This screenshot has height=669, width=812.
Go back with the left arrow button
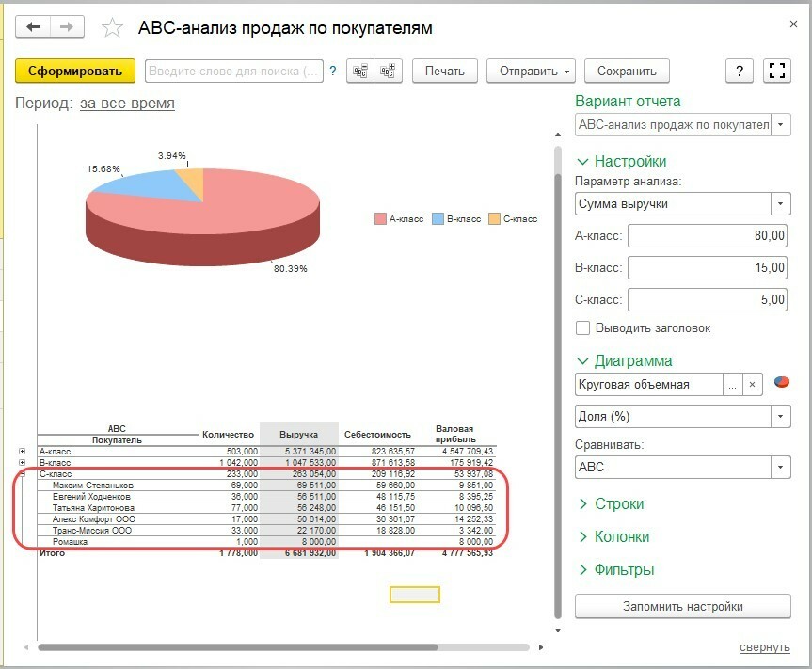33,27
